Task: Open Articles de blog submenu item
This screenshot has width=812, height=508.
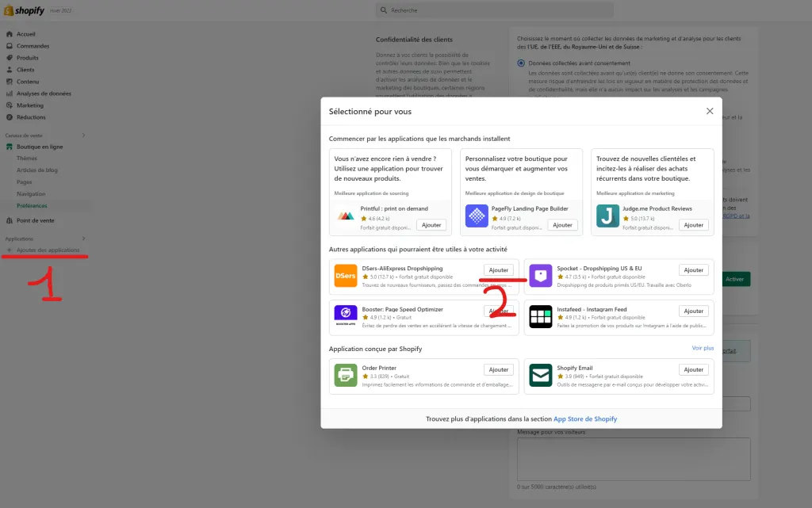Action: click(36, 170)
